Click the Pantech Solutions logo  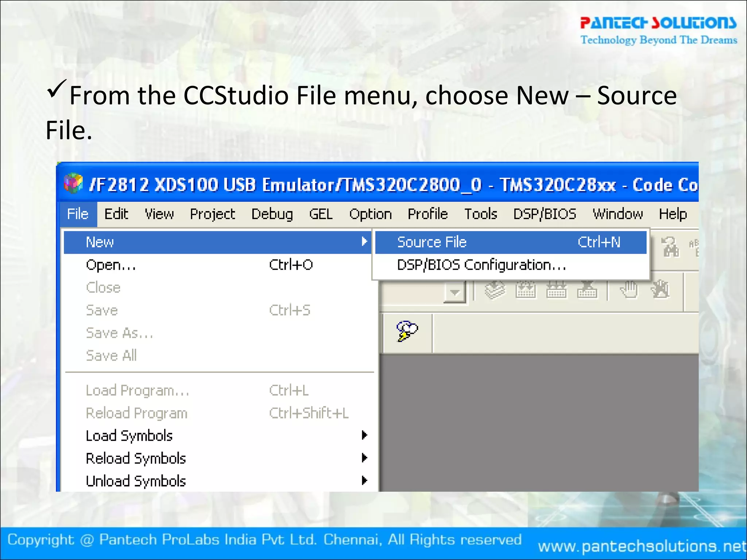tap(659, 31)
